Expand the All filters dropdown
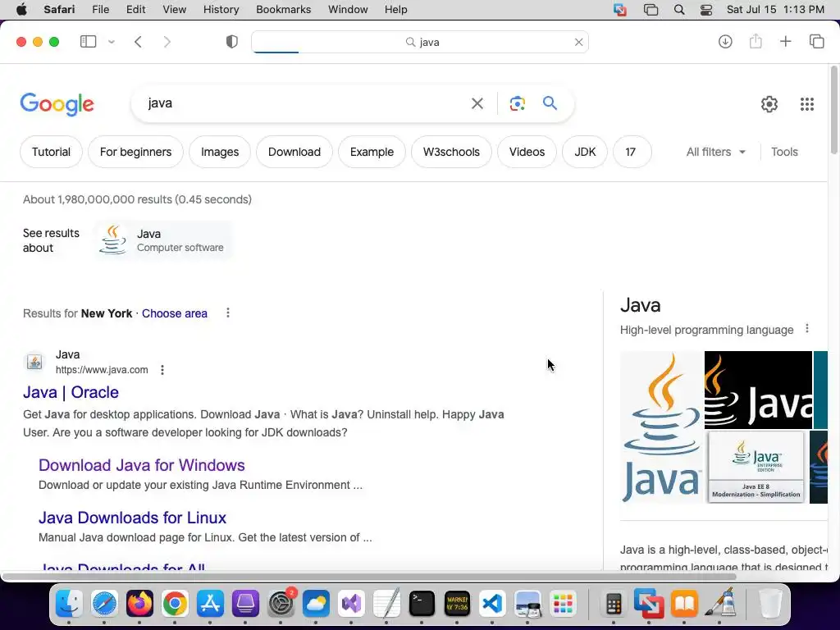Image resolution: width=840 pixels, height=630 pixels. [715, 152]
